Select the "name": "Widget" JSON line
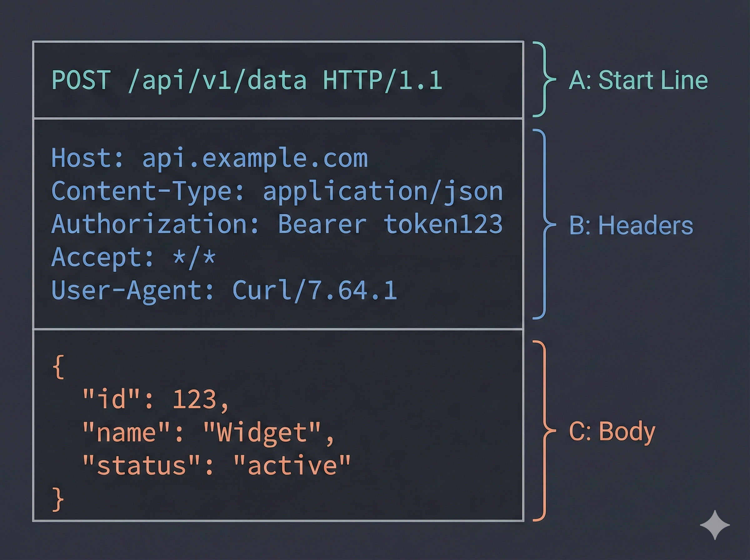This screenshot has width=750, height=560. pos(208,432)
